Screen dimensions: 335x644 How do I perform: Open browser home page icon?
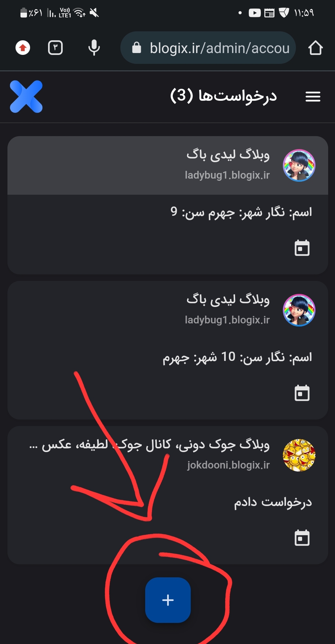315,48
